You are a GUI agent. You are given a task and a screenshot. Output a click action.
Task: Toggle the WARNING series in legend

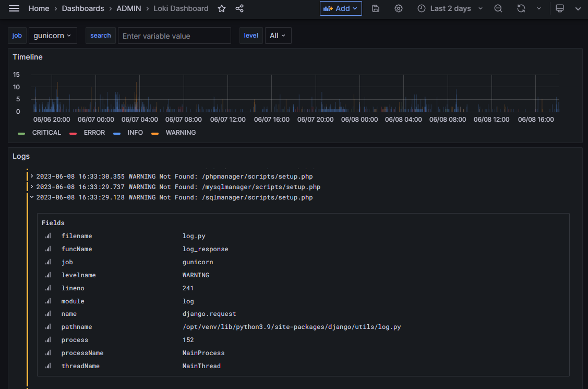coord(180,133)
